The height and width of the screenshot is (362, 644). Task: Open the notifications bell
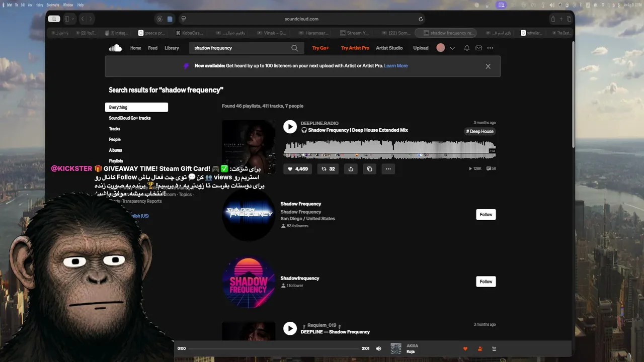pos(467,48)
